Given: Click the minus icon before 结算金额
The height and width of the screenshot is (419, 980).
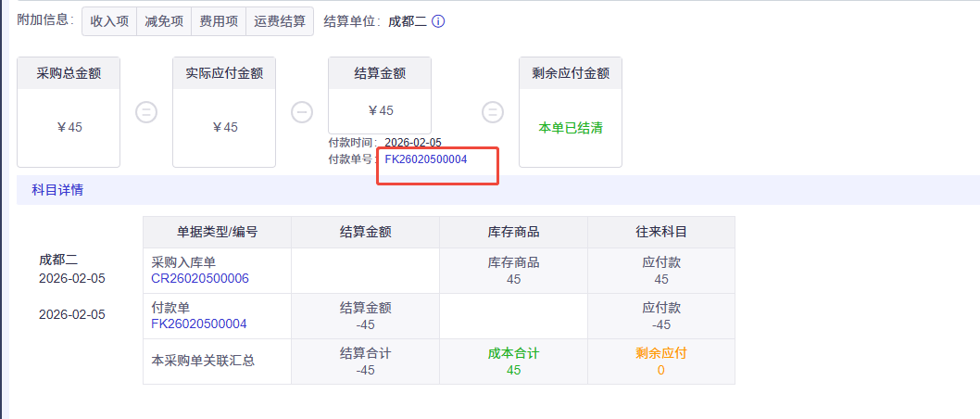Looking at the screenshot, I should (x=302, y=112).
